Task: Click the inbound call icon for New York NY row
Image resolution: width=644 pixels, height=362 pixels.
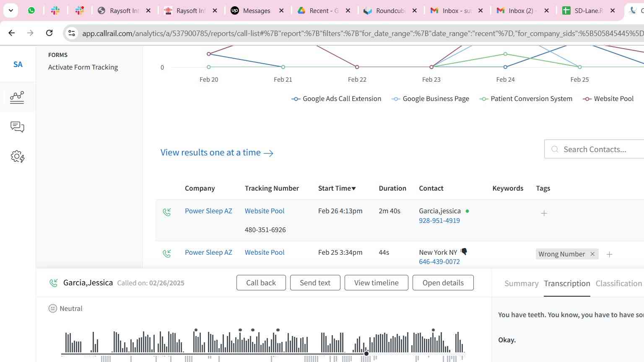Action: click(x=167, y=253)
